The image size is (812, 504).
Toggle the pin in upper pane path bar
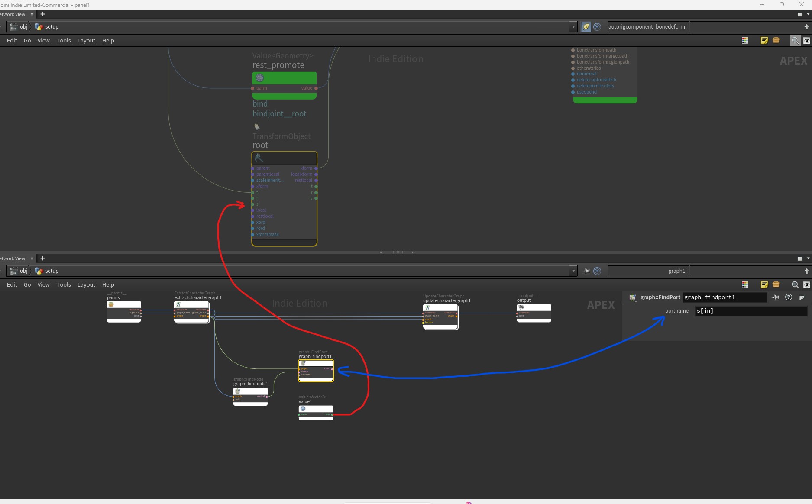[586, 27]
